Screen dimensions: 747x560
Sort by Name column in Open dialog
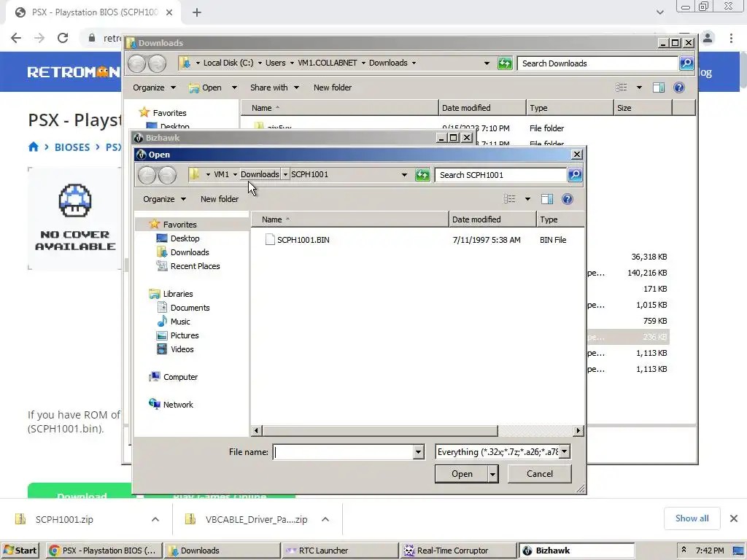350,219
